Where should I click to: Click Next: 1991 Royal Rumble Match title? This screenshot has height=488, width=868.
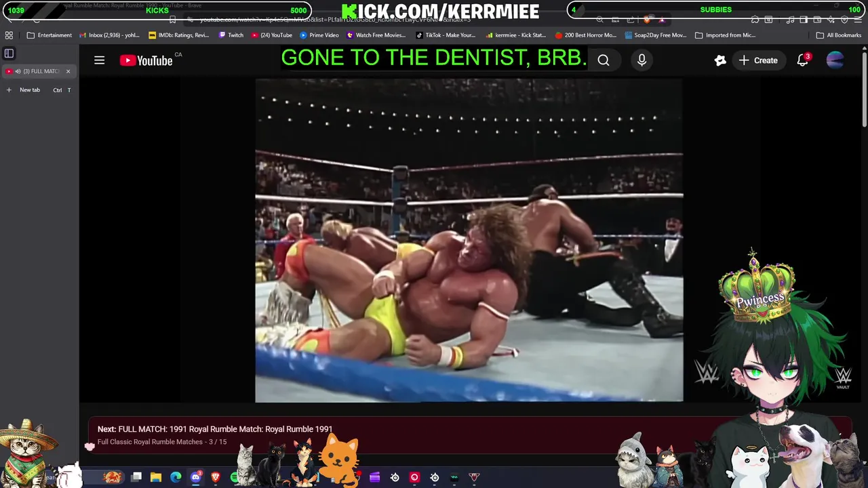215,429
